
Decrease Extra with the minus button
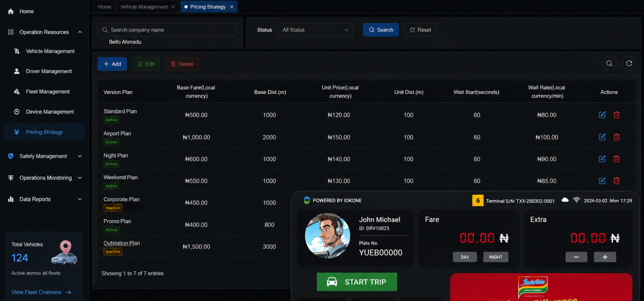click(x=577, y=257)
